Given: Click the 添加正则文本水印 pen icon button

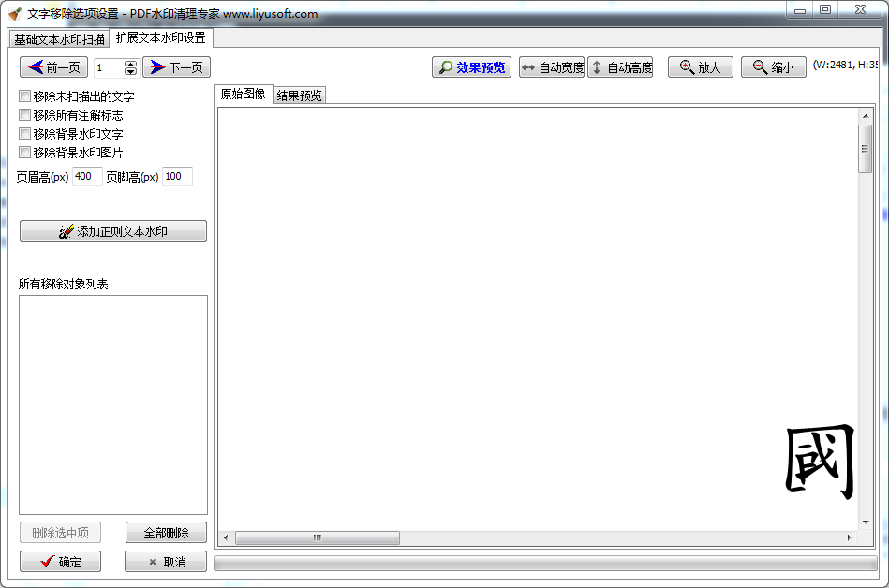Looking at the screenshot, I should pos(112,230).
